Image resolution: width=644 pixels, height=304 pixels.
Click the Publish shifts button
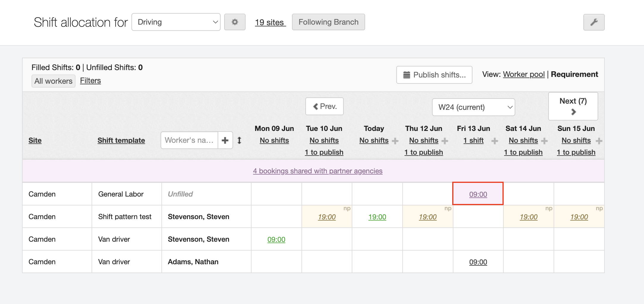434,75
